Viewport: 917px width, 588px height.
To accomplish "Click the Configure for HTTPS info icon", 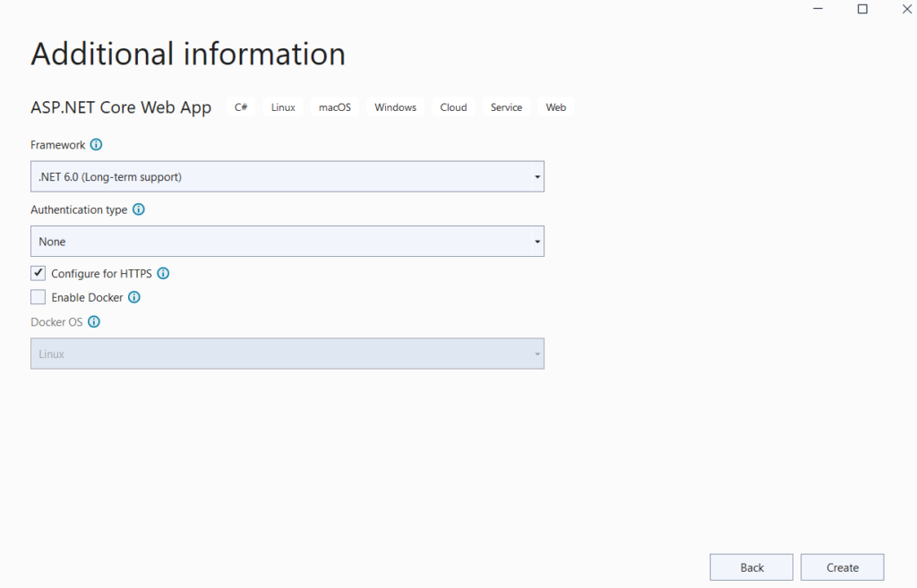I will click(163, 273).
